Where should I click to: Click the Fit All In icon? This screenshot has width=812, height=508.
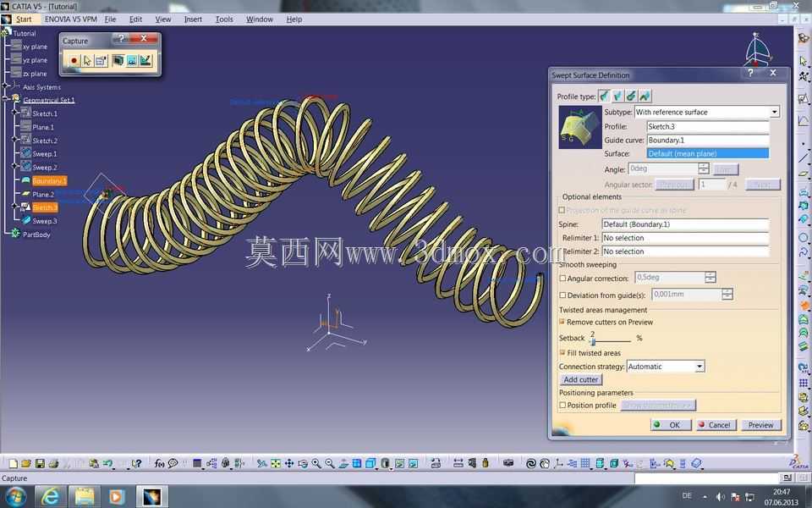tap(276, 463)
